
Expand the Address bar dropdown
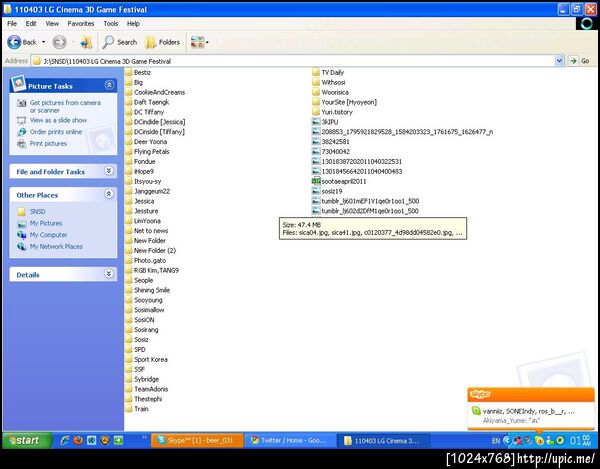(x=559, y=61)
